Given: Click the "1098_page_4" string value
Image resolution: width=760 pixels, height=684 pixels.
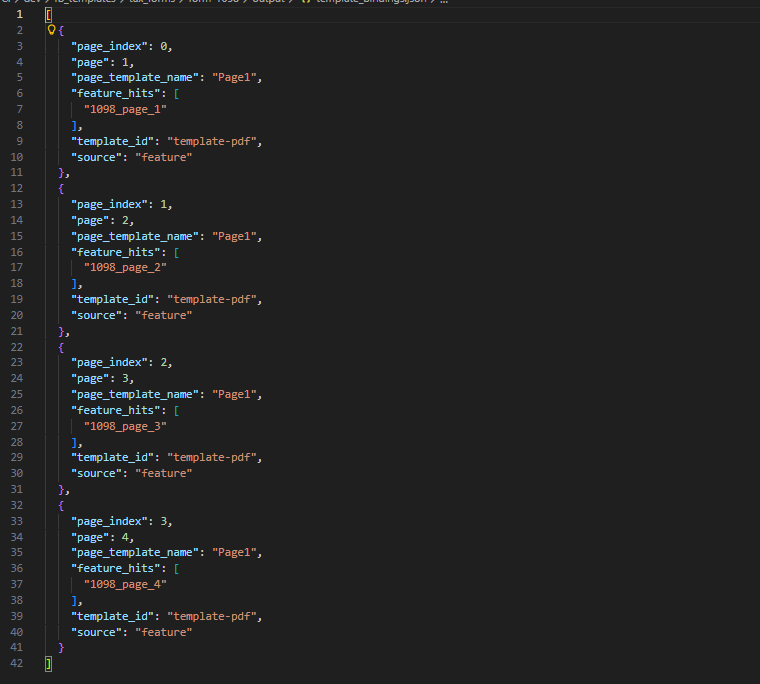Looking at the screenshot, I should coord(126,585).
